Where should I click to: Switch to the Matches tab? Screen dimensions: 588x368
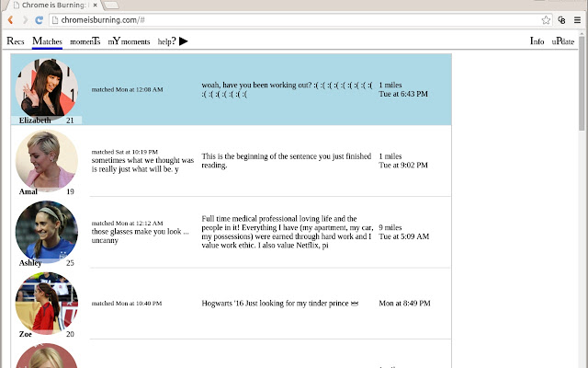click(x=47, y=41)
